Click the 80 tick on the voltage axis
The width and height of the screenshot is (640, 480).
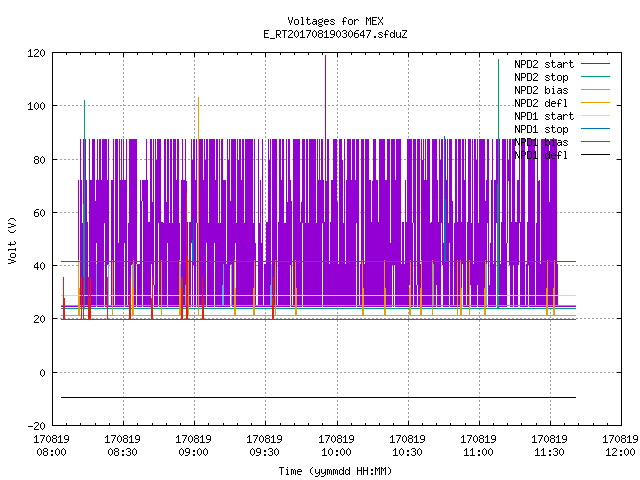click(x=39, y=160)
